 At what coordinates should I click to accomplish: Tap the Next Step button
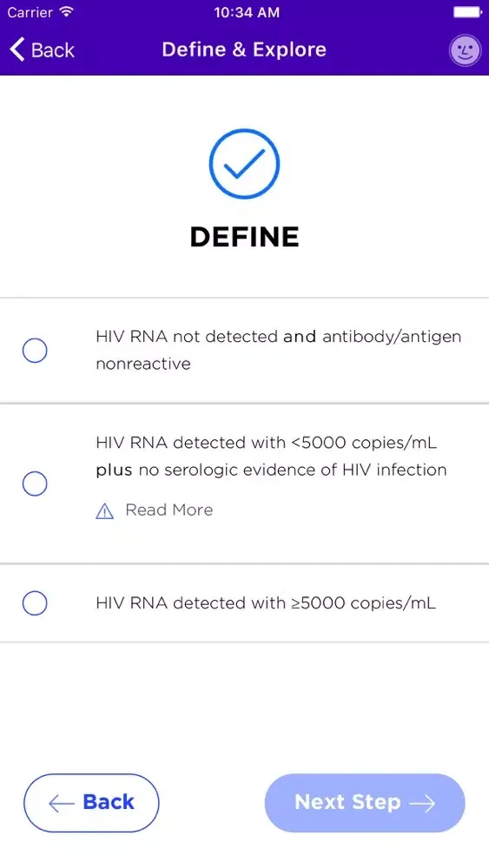pos(365,803)
